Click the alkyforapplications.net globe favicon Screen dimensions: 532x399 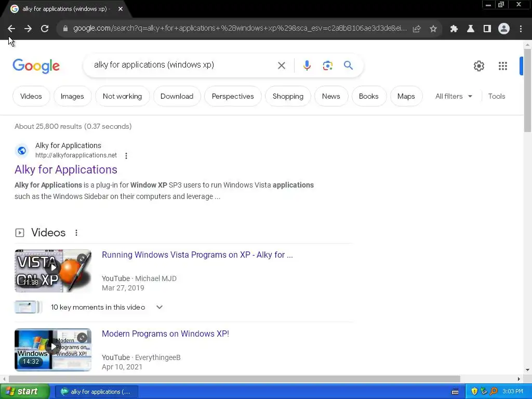tap(22, 150)
